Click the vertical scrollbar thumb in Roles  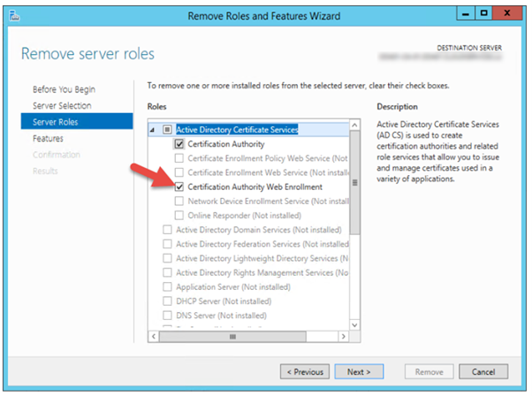[x=355, y=183]
